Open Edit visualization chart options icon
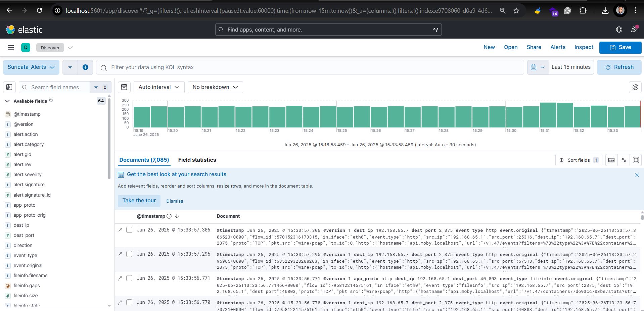This screenshot has height=311, width=644. 635,87
